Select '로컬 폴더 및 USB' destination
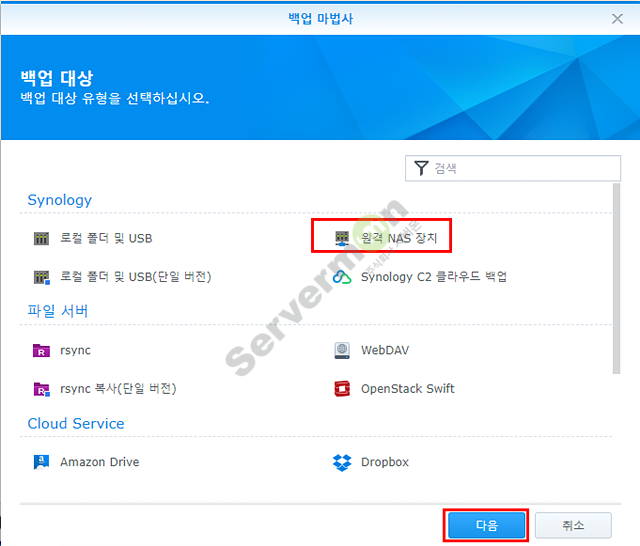The height and width of the screenshot is (546, 640). [106, 238]
